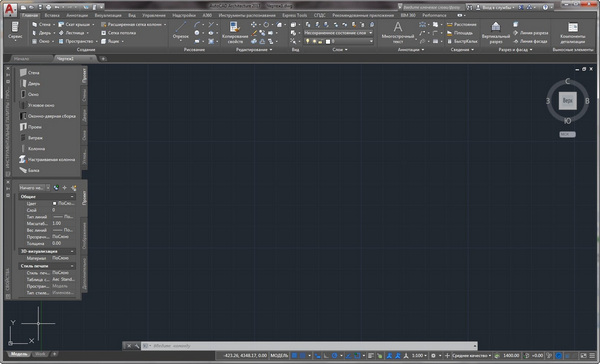600x364 pixels.
Task: Select Проем in the tool palette
Action: [31, 127]
